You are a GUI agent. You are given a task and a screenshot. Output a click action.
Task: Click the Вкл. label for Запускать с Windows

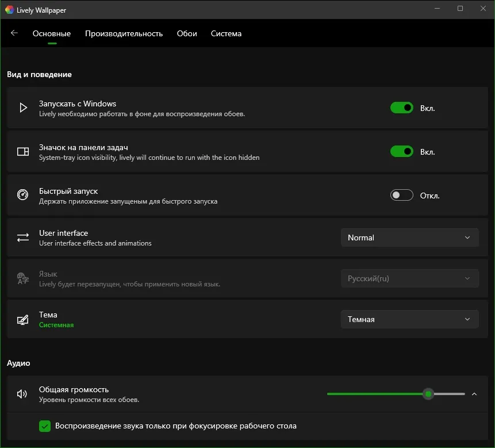(427, 108)
